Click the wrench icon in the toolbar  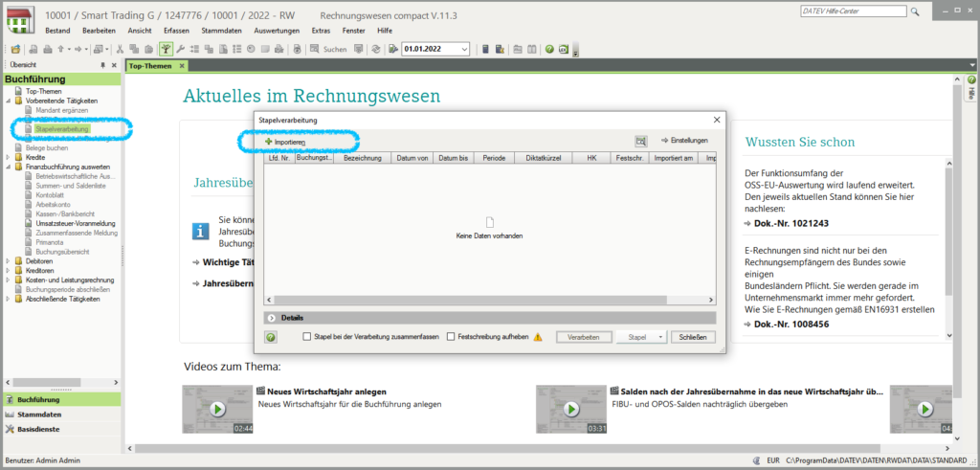181,49
